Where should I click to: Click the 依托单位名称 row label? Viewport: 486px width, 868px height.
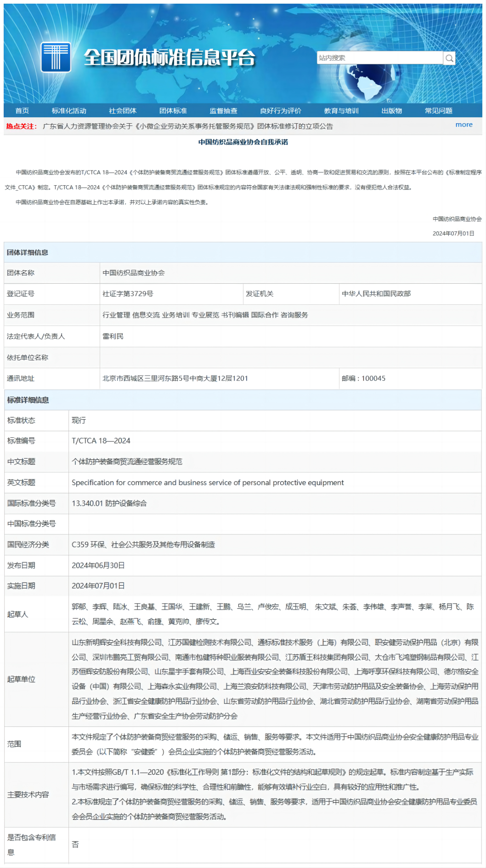[x=28, y=358]
